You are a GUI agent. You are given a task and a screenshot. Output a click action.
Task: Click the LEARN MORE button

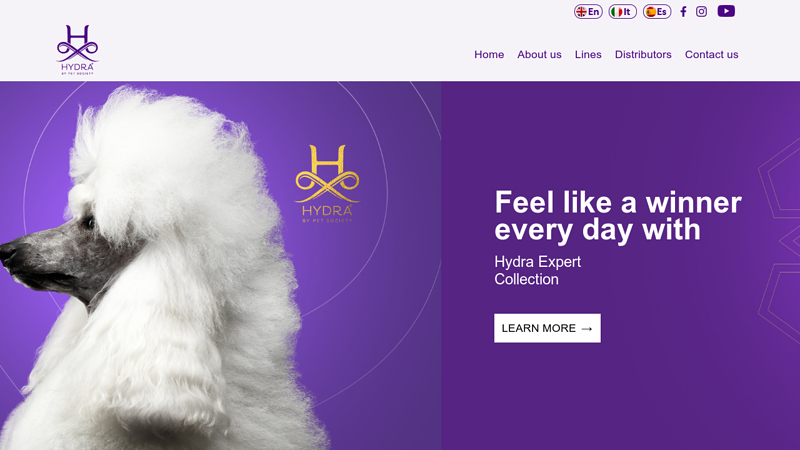(x=547, y=328)
